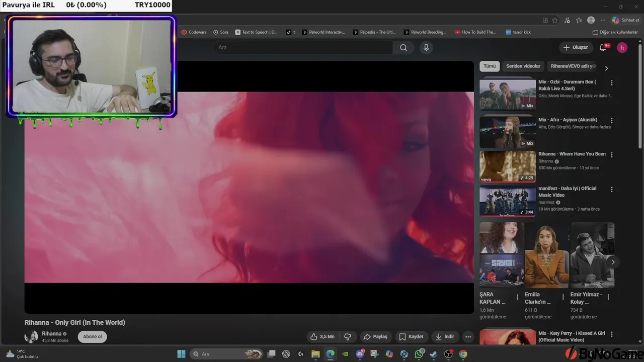Open 'Emir Yılmaz - Kolay' short thumbnail
Screen dimensions: 644x362
[x=592, y=255]
